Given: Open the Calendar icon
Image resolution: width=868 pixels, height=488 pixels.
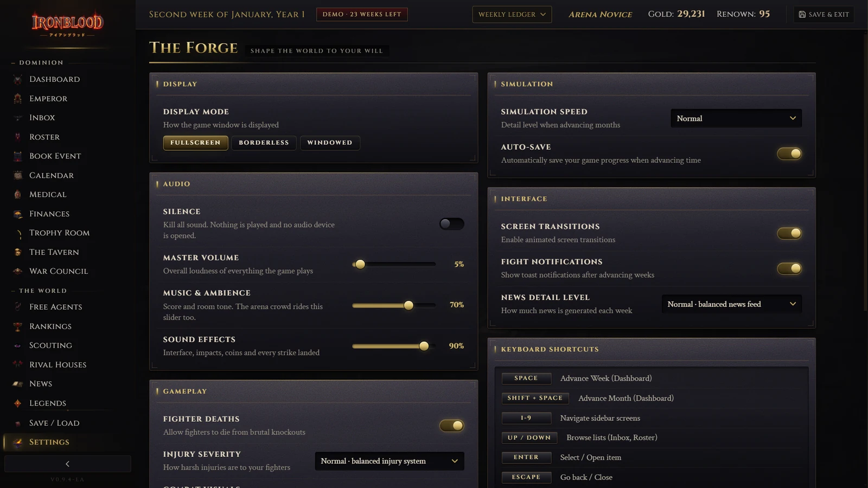Looking at the screenshot, I should click(x=18, y=175).
